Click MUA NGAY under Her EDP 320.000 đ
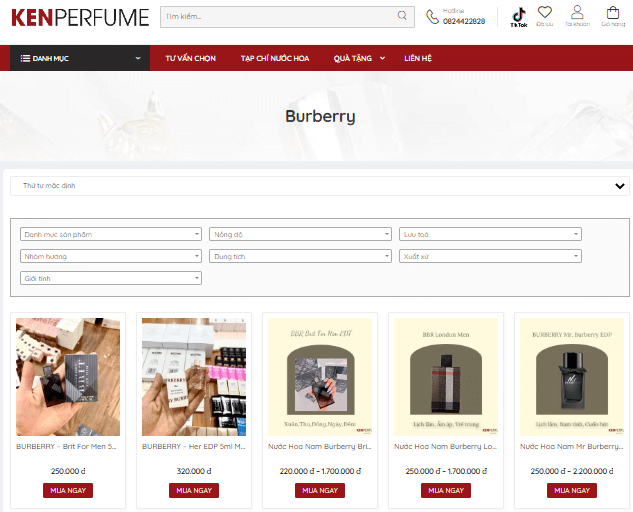Viewport: 633px width, 512px height. [194, 491]
